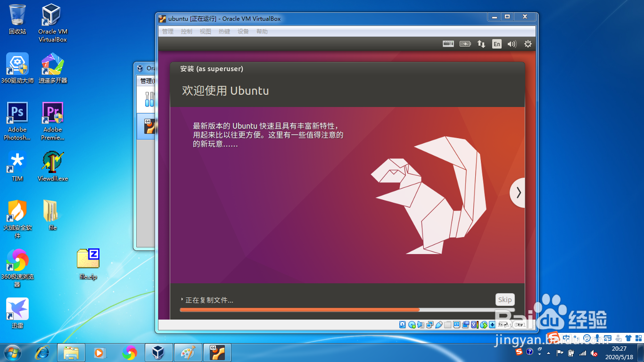The image size is (644, 362).
Task: Open 逍遥多开器 desktop shortcut
Action: (52, 68)
